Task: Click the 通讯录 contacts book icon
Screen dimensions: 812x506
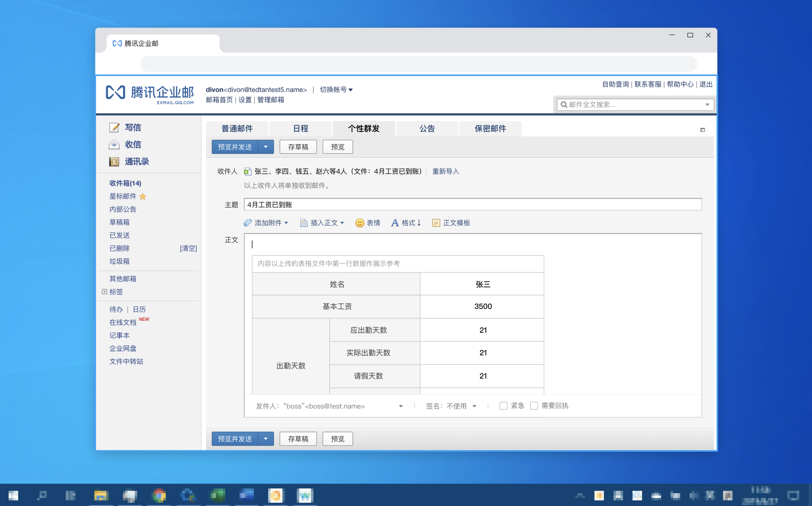Action: pos(114,162)
